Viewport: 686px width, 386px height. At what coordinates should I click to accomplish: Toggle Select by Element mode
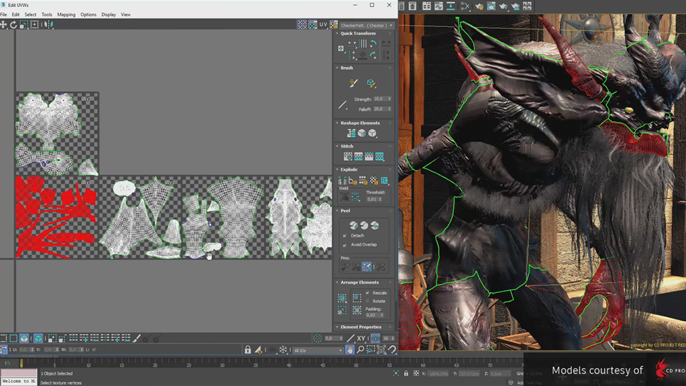pyautogui.click(x=38, y=338)
